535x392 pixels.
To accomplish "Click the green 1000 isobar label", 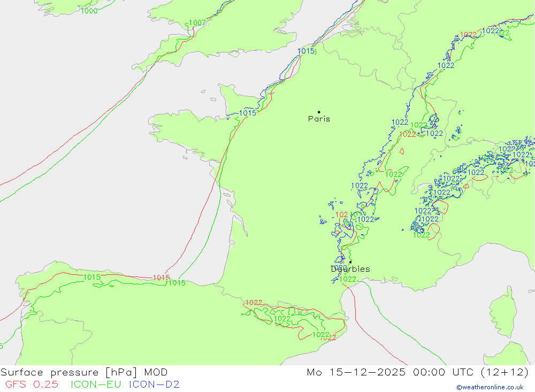I will [x=89, y=11].
